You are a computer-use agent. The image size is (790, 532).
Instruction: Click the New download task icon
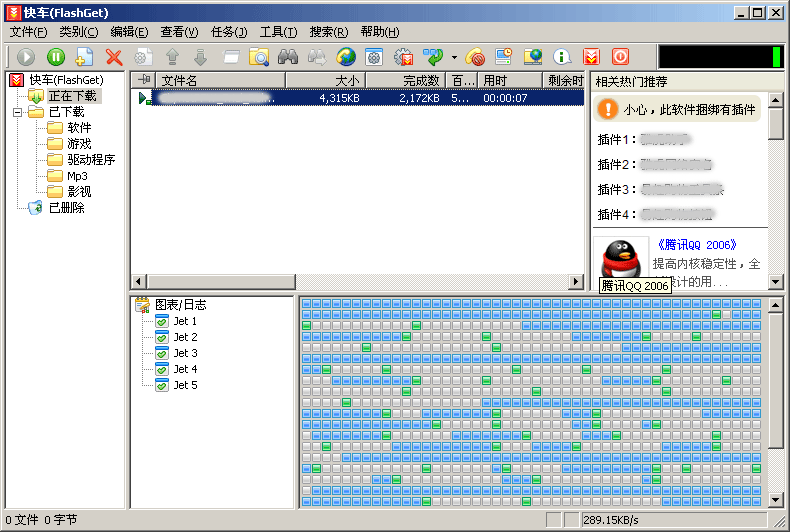pyautogui.click(x=85, y=57)
